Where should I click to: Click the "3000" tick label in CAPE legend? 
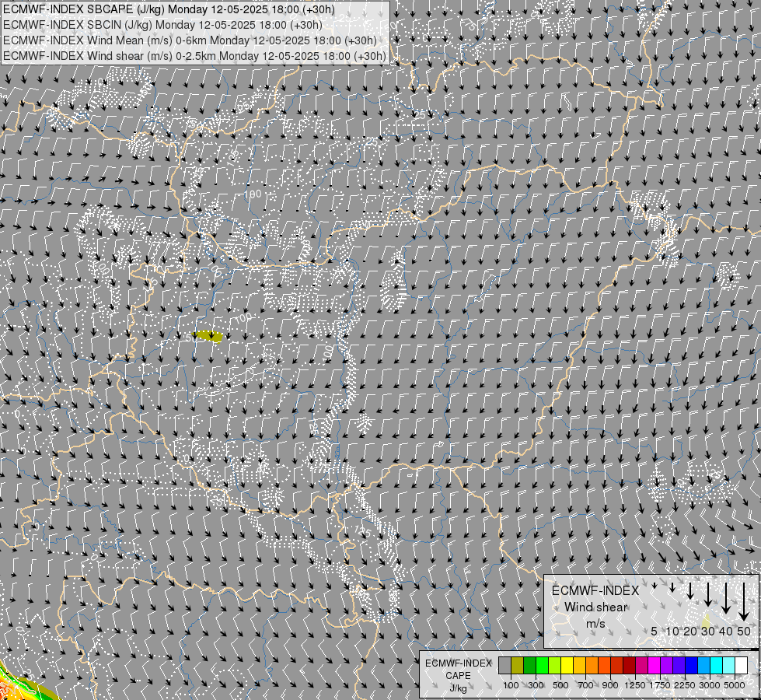[710, 685]
